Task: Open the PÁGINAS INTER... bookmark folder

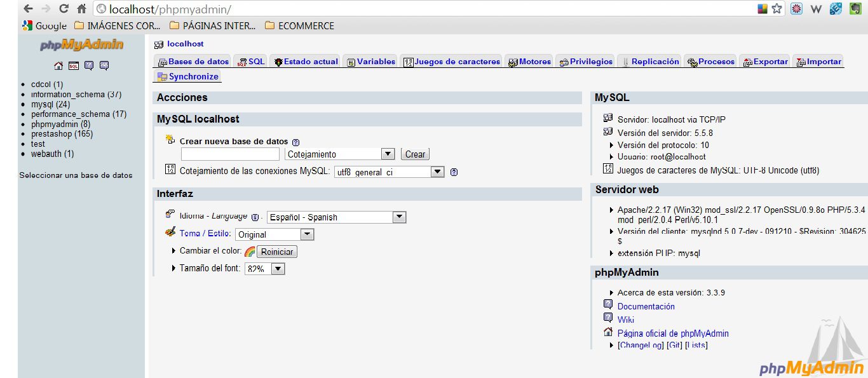Action: (x=212, y=26)
